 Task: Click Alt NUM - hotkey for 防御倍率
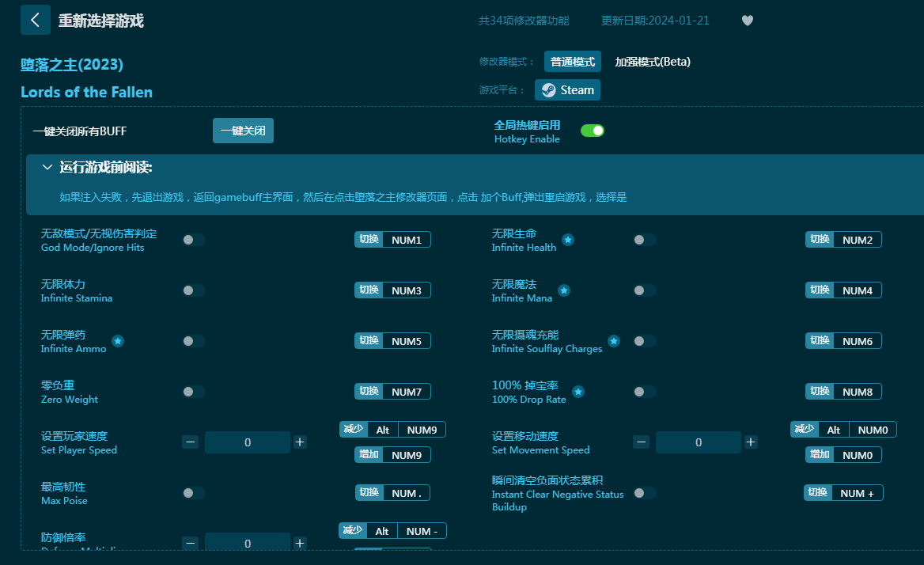392,531
